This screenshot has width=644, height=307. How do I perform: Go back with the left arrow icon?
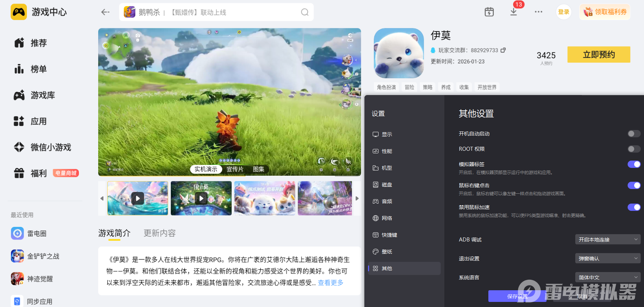[x=105, y=12]
